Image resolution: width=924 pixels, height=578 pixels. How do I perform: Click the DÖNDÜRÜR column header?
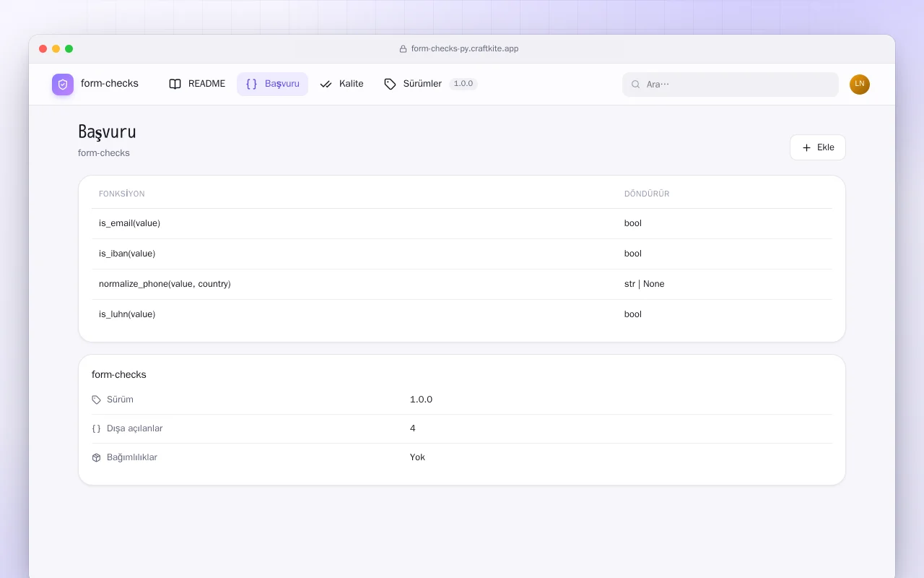647,194
